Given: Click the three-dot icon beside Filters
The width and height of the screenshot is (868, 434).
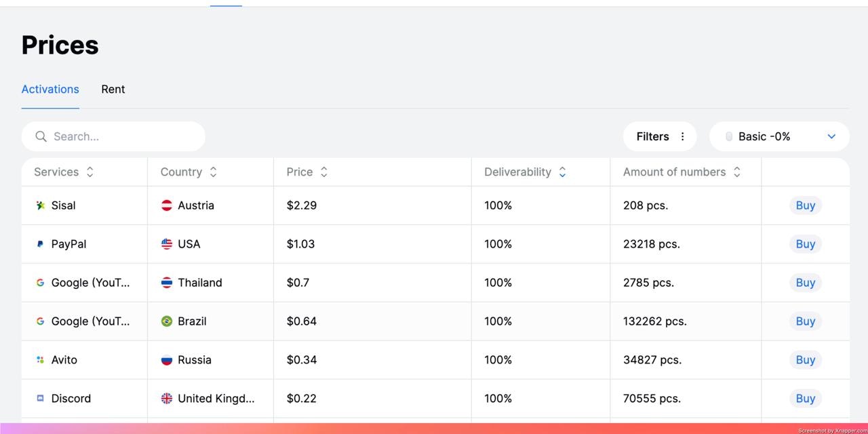Looking at the screenshot, I should click(683, 136).
